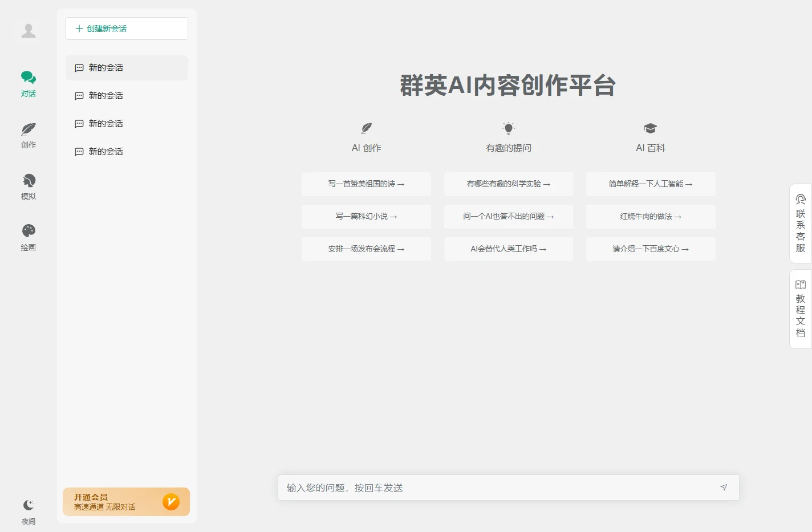Choose prompt 写一篇科幻小说
Image resolution: width=812 pixels, height=532 pixels.
pos(366,217)
